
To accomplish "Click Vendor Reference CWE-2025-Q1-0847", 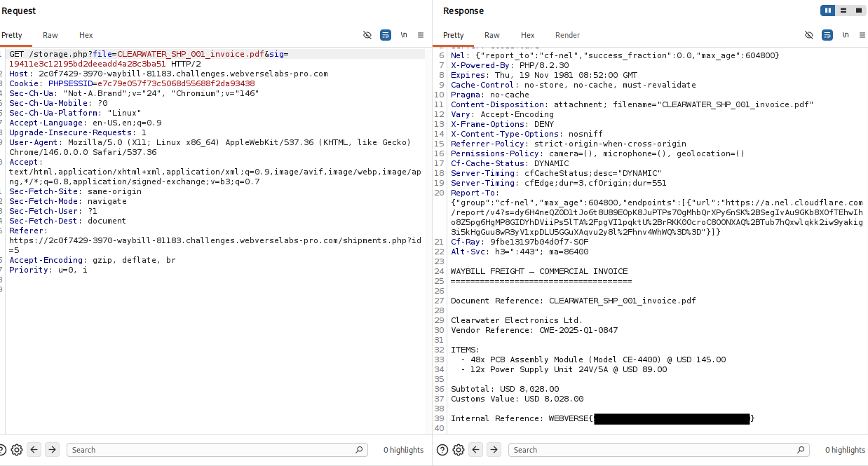I will point(534,330).
